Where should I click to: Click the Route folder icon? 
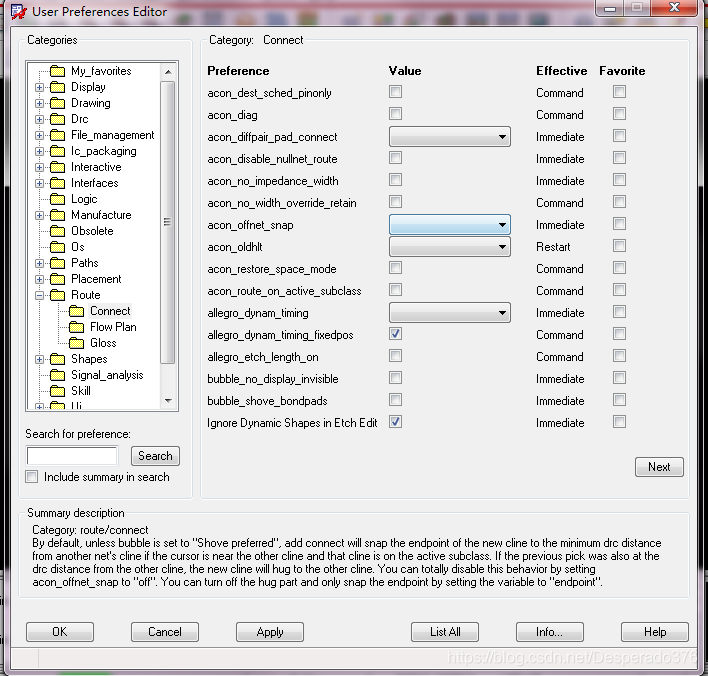coord(57,295)
